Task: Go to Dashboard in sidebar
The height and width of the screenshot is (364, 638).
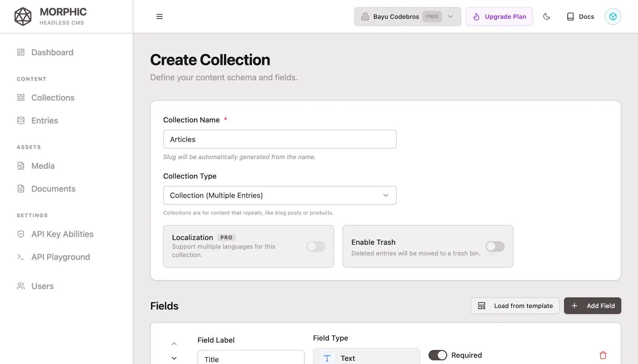Action: (52, 52)
